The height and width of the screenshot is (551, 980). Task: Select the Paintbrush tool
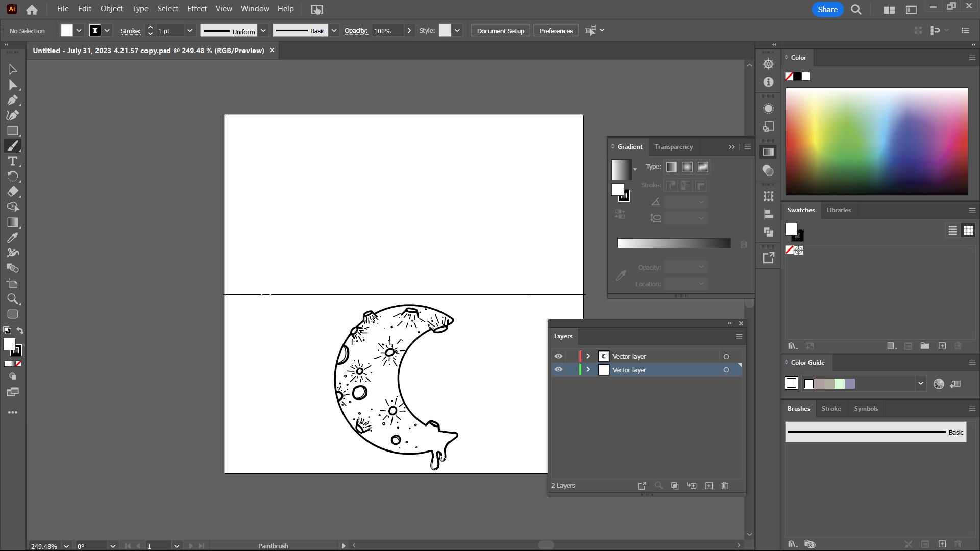pos(13,145)
